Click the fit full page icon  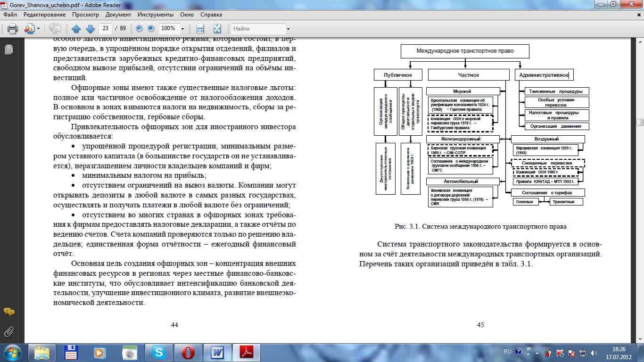click(x=217, y=28)
